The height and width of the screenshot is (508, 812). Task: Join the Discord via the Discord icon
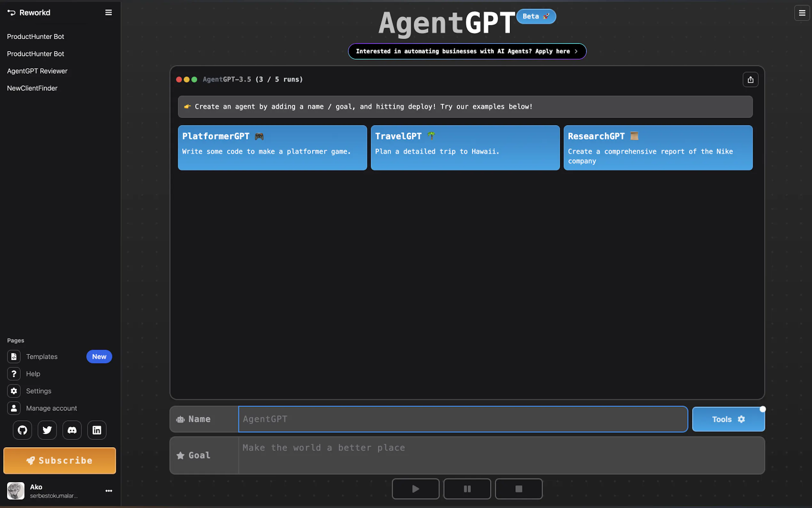point(72,430)
